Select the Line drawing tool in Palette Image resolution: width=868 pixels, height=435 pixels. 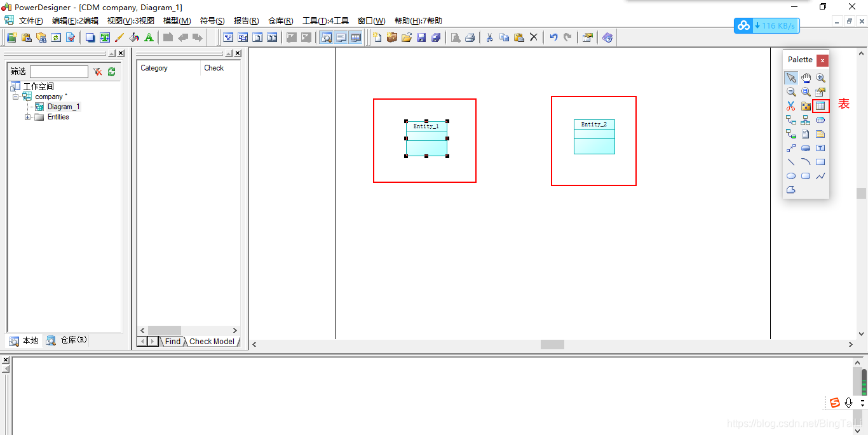click(791, 162)
